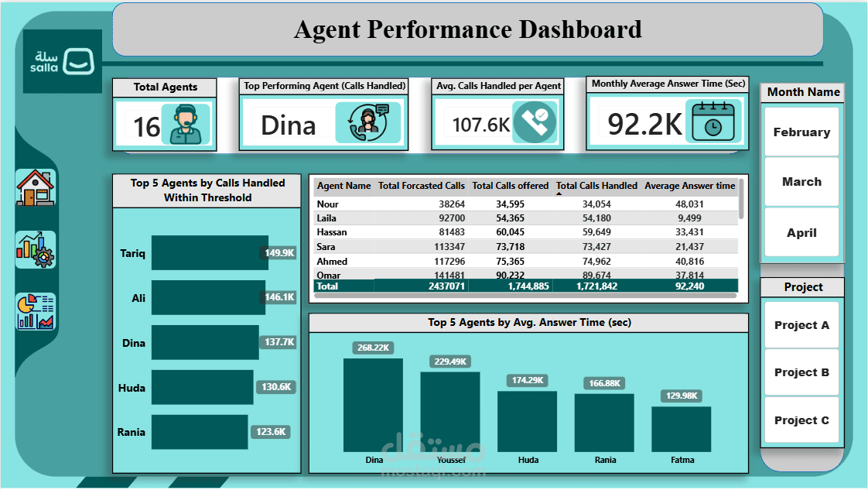Toggle the Project A filter
This screenshot has height=490, width=868.
801,325
